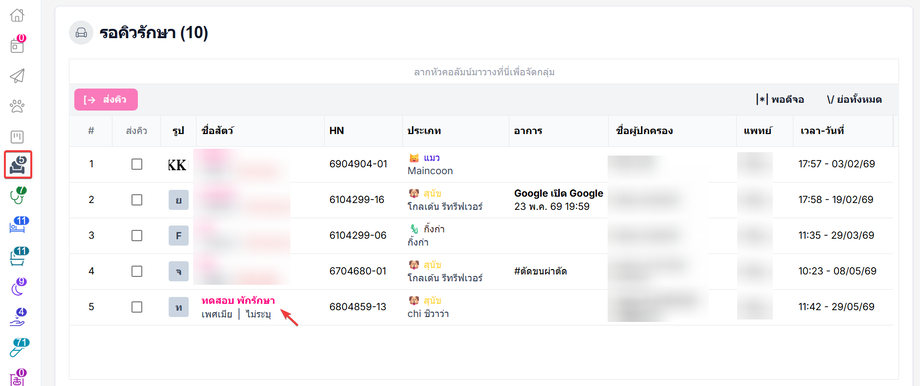Click the column grouping drop area
This screenshot has height=386, width=920.
pos(484,73)
